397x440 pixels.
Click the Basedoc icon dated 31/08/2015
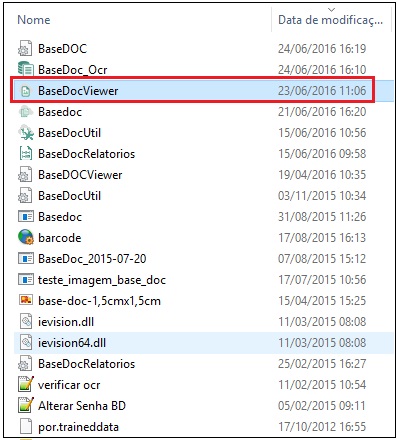(26, 217)
